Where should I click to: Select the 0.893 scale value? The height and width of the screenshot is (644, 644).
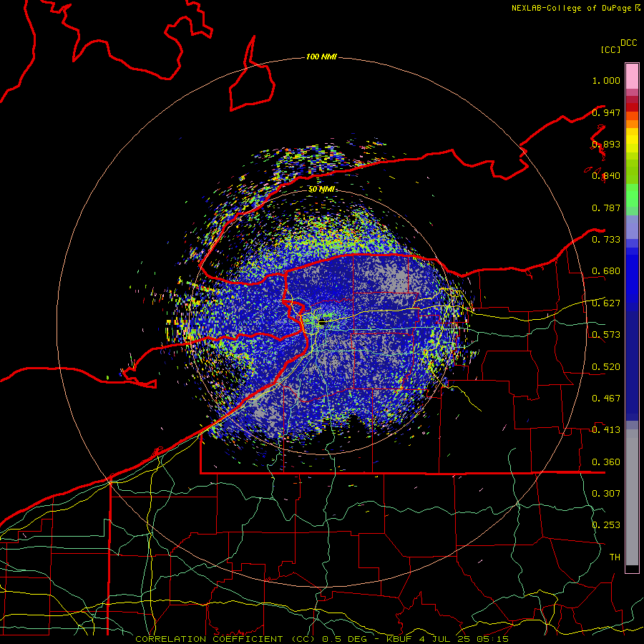(x=606, y=144)
